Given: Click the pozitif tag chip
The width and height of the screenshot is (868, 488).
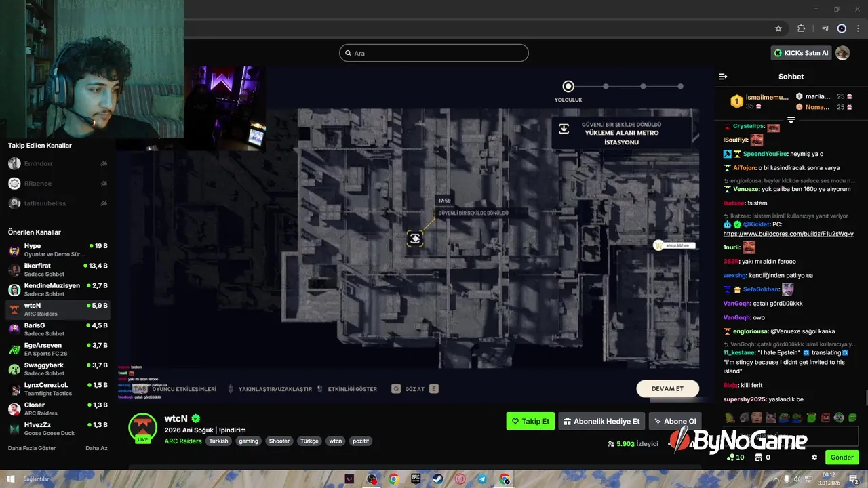Looking at the screenshot, I should [x=361, y=441].
